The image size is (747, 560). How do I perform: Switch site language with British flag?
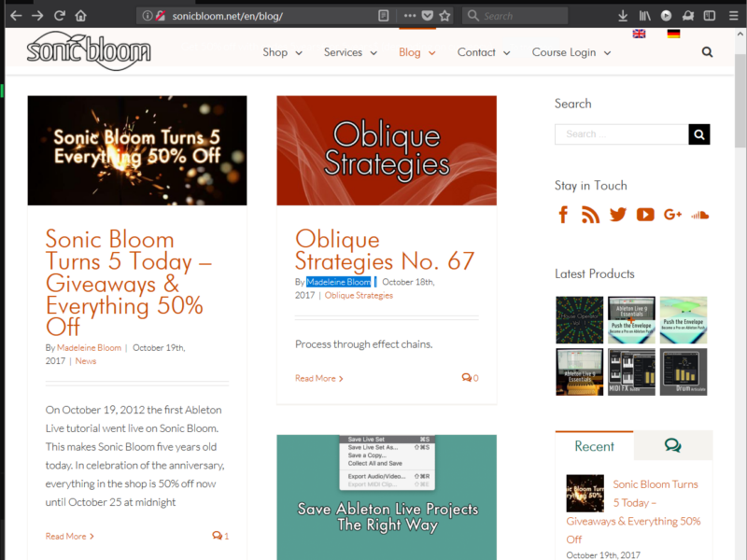point(639,34)
